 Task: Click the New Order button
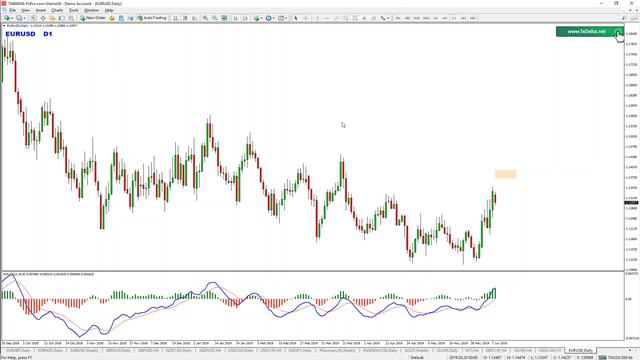(93, 18)
